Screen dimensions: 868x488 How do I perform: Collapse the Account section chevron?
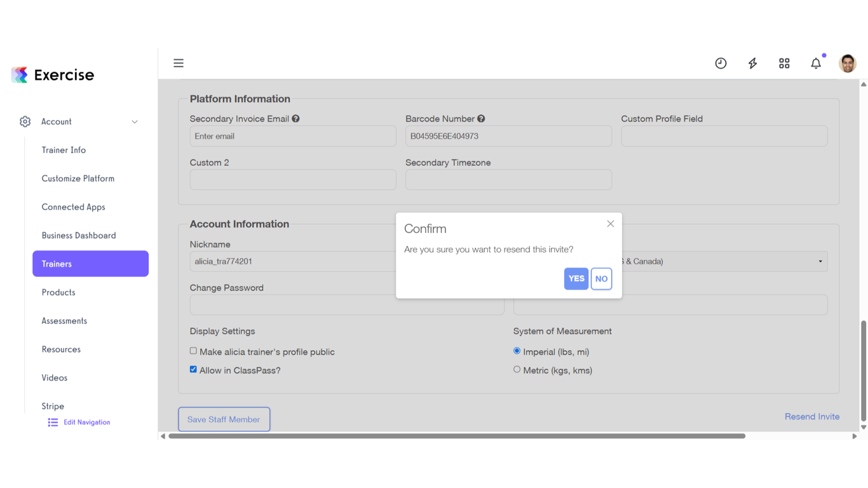tap(135, 121)
